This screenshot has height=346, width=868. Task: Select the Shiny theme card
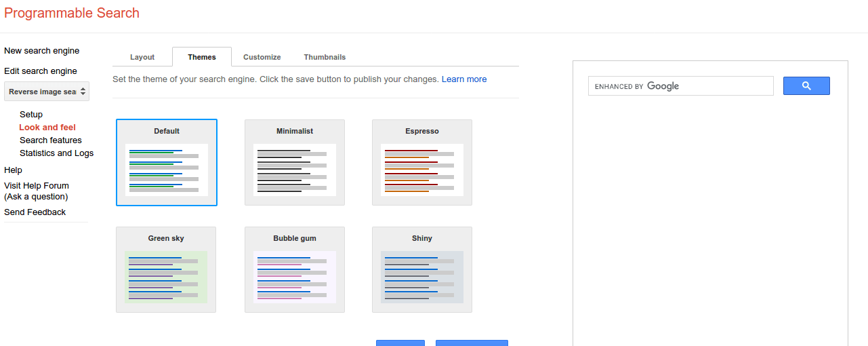pyautogui.click(x=422, y=269)
